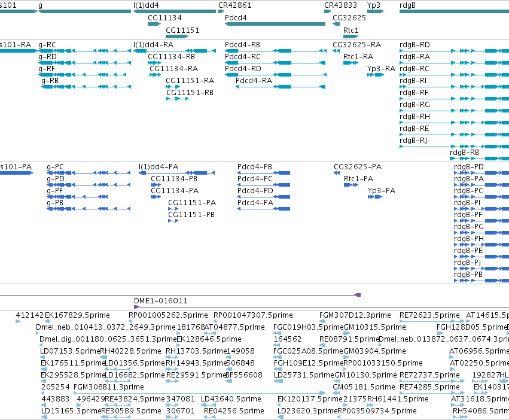Select the FGM307D12.3prime EST label
Screen dimensions: 509x420
point(355,315)
